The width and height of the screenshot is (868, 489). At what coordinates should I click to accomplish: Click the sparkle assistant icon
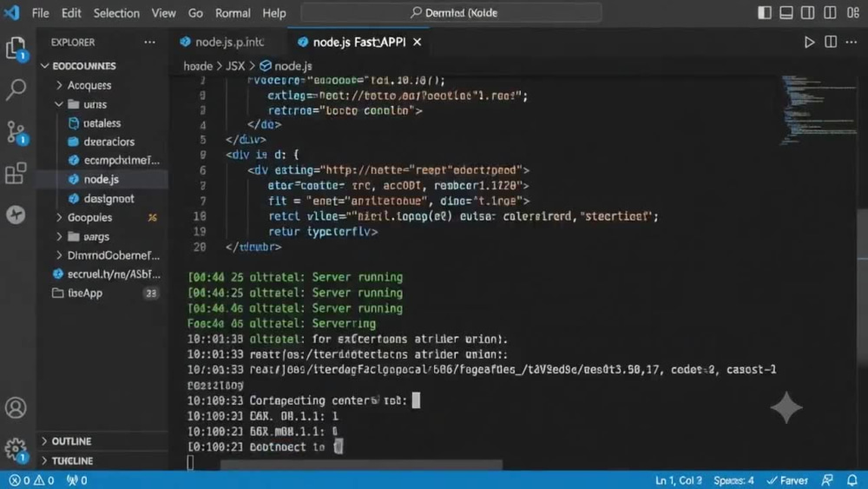pos(786,407)
